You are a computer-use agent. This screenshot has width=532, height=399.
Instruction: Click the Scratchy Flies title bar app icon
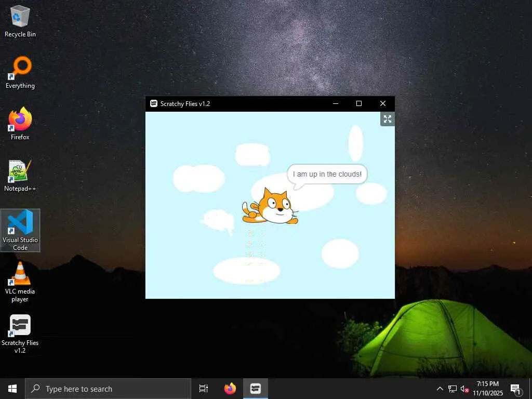[154, 103]
